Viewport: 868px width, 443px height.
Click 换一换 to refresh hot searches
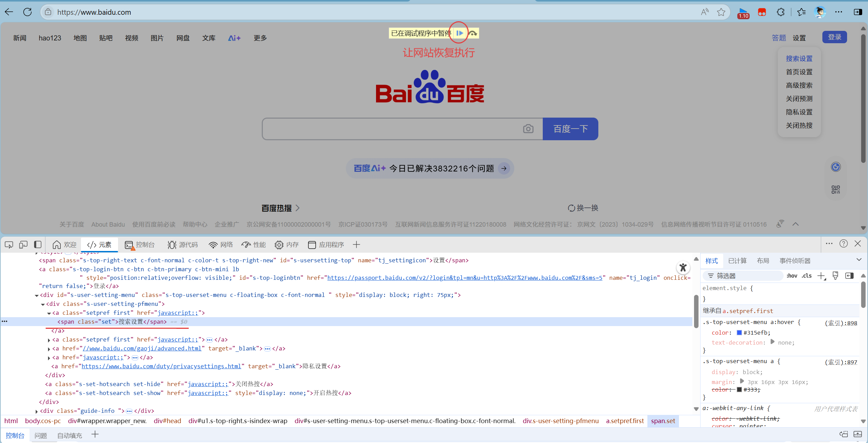(583, 208)
